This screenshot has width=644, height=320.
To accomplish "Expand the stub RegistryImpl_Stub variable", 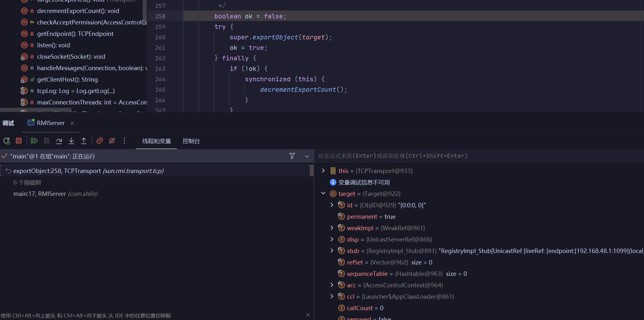I will coord(332,251).
